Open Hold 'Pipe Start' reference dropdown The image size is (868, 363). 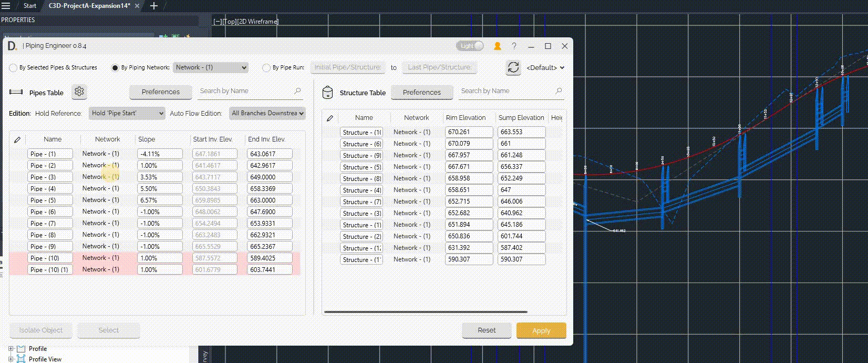pyautogui.click(x=128, y=113)
